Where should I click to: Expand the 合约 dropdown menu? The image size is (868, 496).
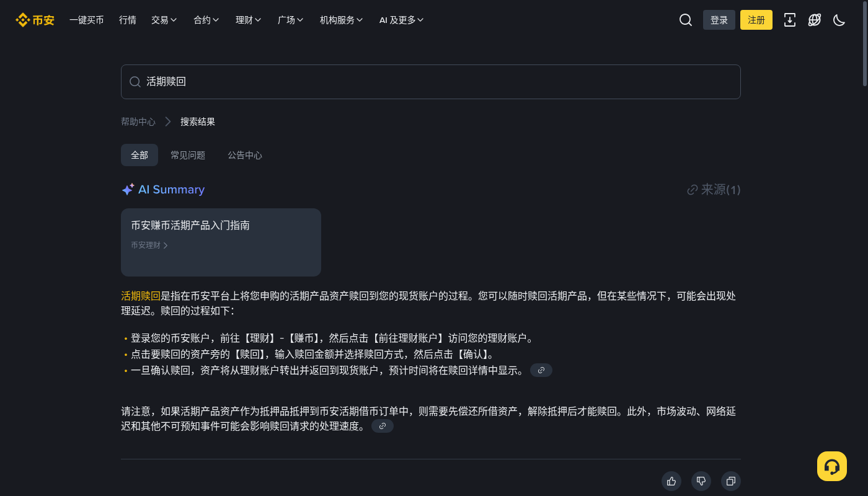coord(206,20)
